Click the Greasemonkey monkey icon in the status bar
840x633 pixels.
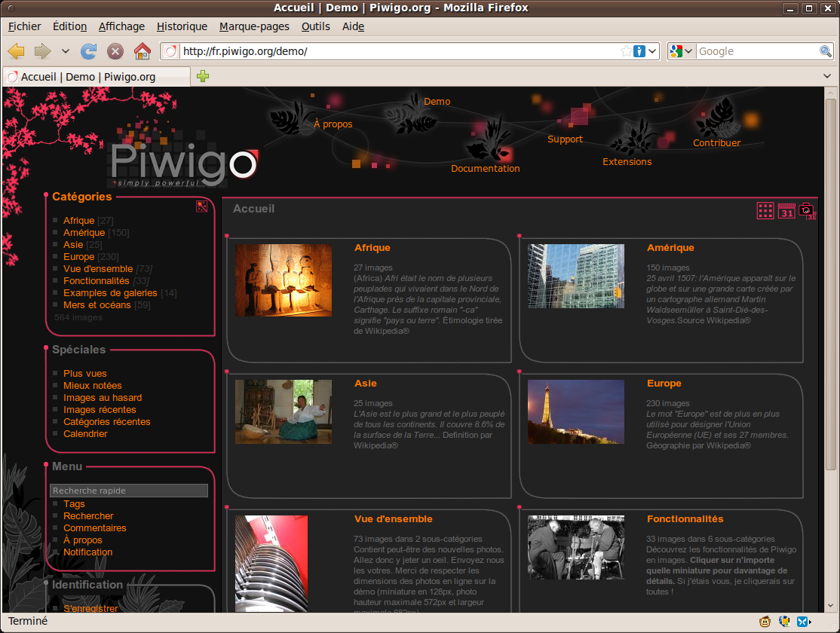click(765, 621)
